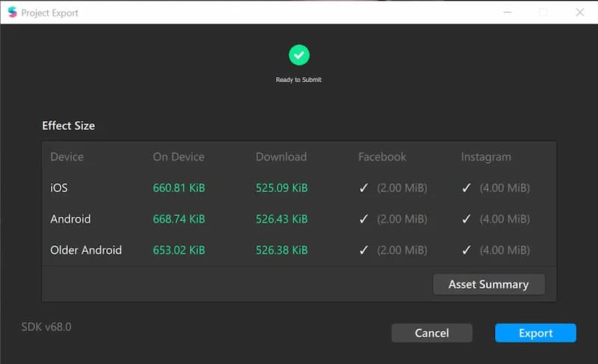Click the Older Android Instagram checkmark icon
598x364 pixels.
coord(466,250)
